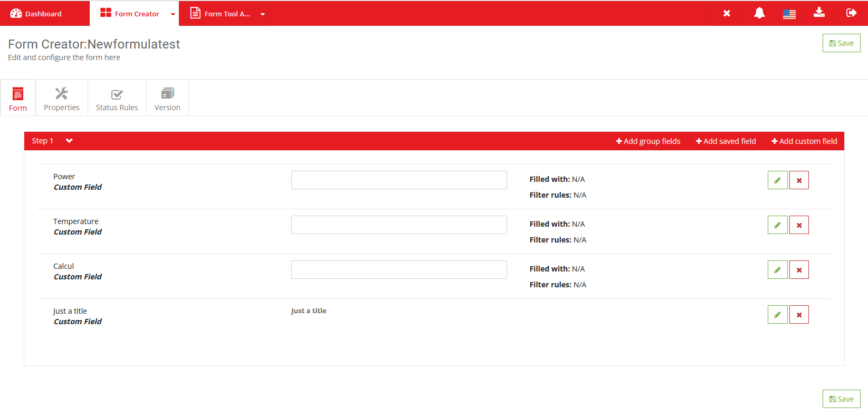Click the download icon in top bar
The height and width of the screenshot is (417, 868).
tap(819, 13)
